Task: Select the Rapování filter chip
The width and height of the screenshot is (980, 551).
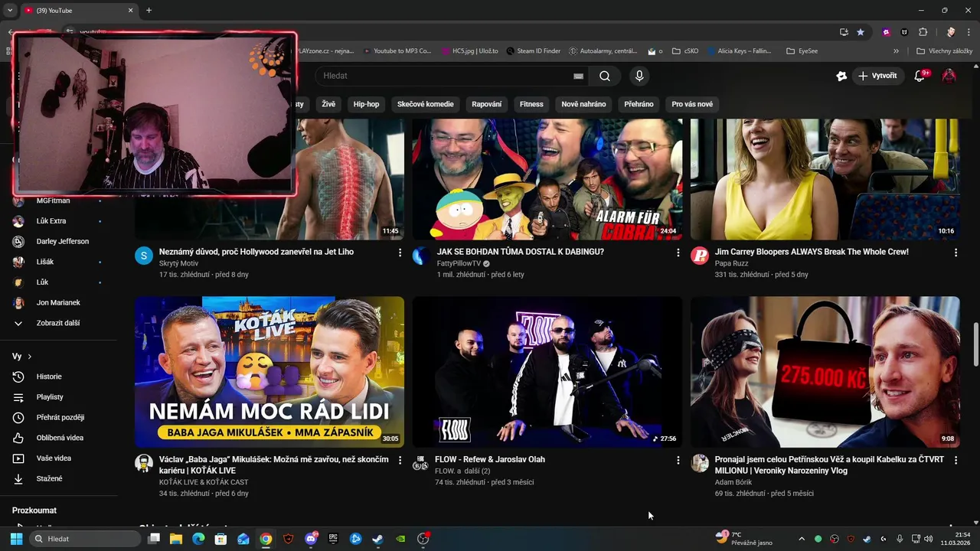Action: tap(487, 104)
